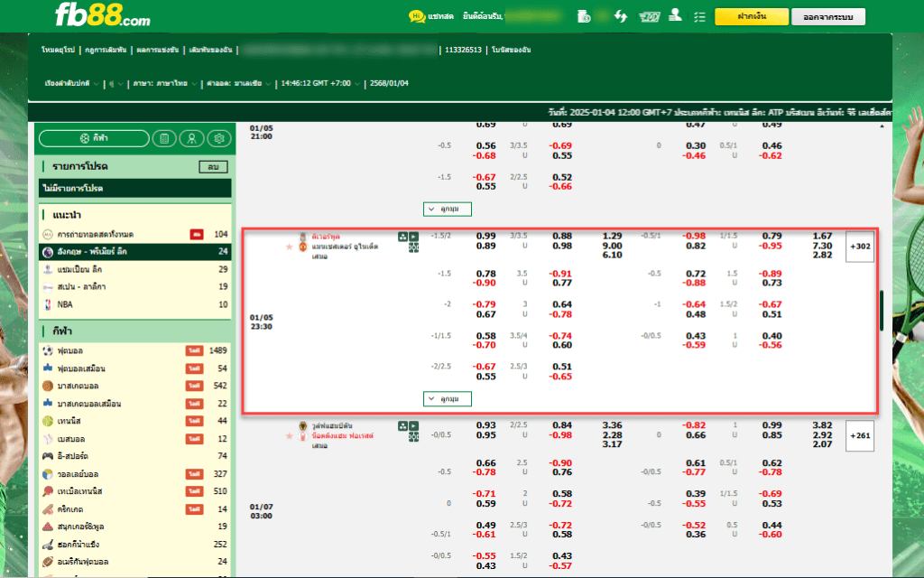Open ผลการแข่งขัน results menu

point(157,51)
